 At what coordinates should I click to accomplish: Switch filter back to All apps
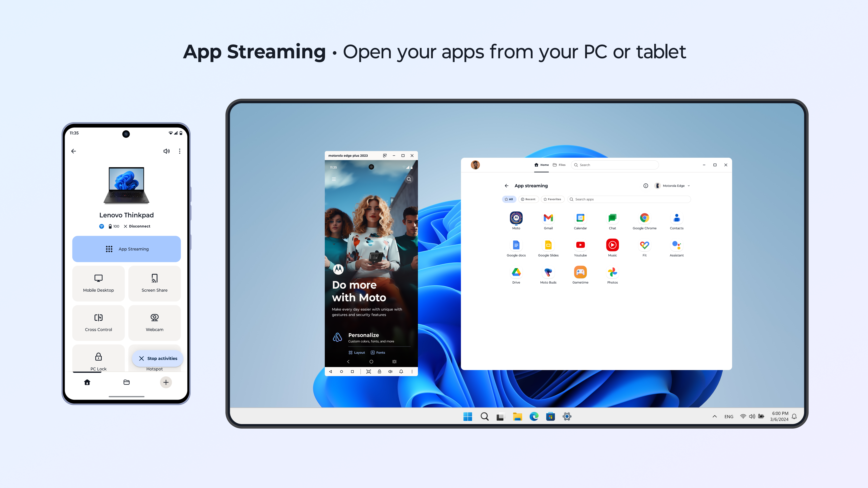tap(509, 199)
